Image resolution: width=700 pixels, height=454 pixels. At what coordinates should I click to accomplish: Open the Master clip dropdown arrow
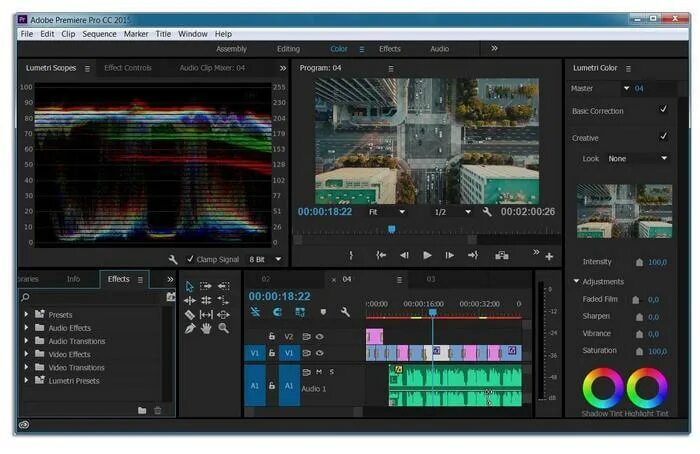click(x=626, y=88)
